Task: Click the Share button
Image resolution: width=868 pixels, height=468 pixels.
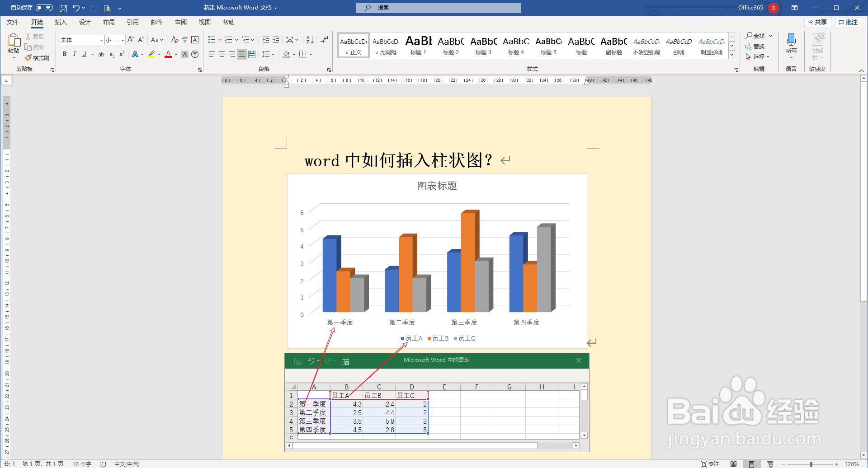Action: pos(817,22)
